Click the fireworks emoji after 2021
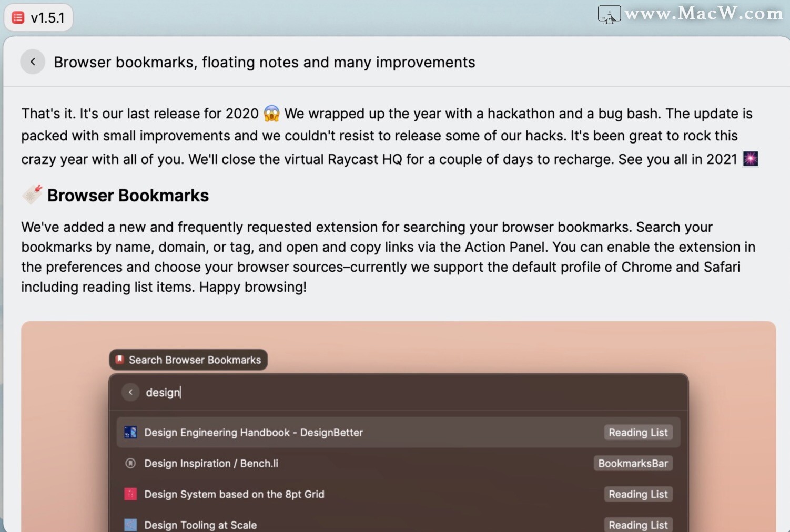790x532 pixels. tap(751, 159)
